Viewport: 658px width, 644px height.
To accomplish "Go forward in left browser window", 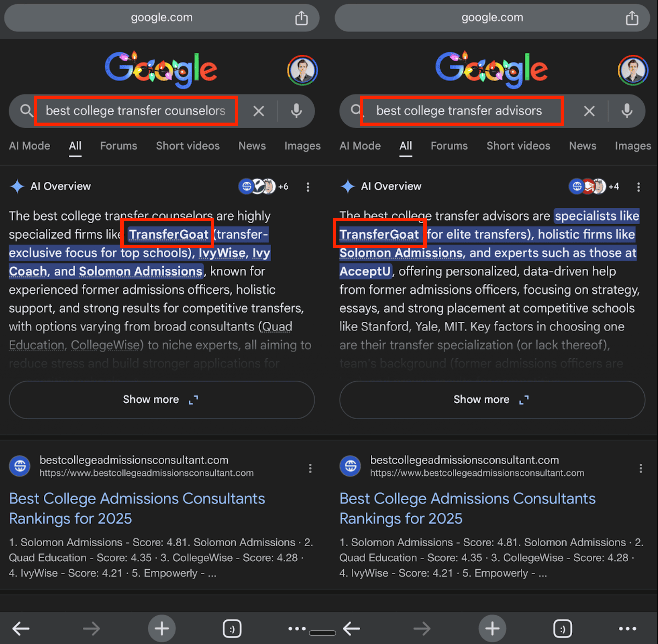I will click(92, 629).
